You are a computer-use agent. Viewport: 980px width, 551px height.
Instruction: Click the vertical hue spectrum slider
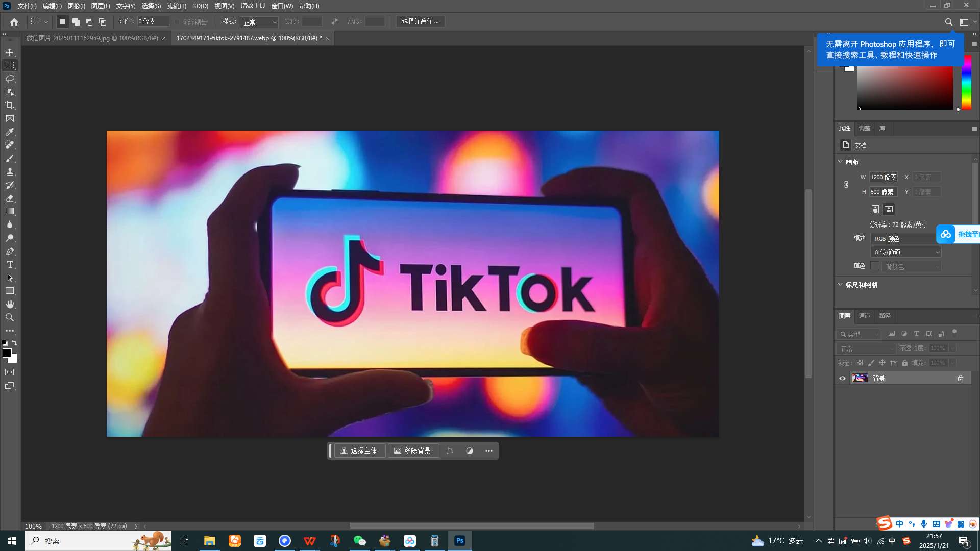coord(966,82)
